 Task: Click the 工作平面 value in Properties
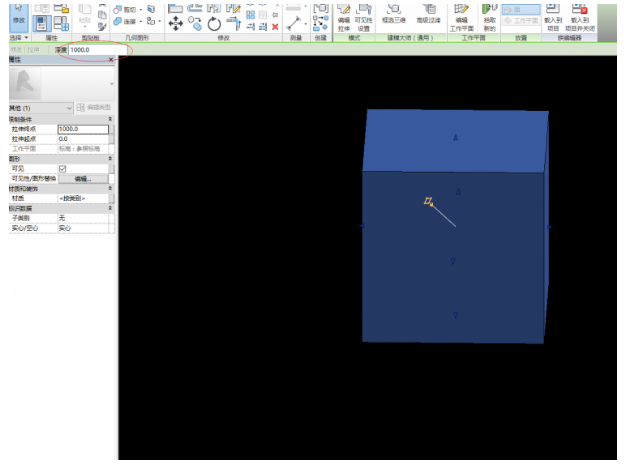(x=83, y=149)
